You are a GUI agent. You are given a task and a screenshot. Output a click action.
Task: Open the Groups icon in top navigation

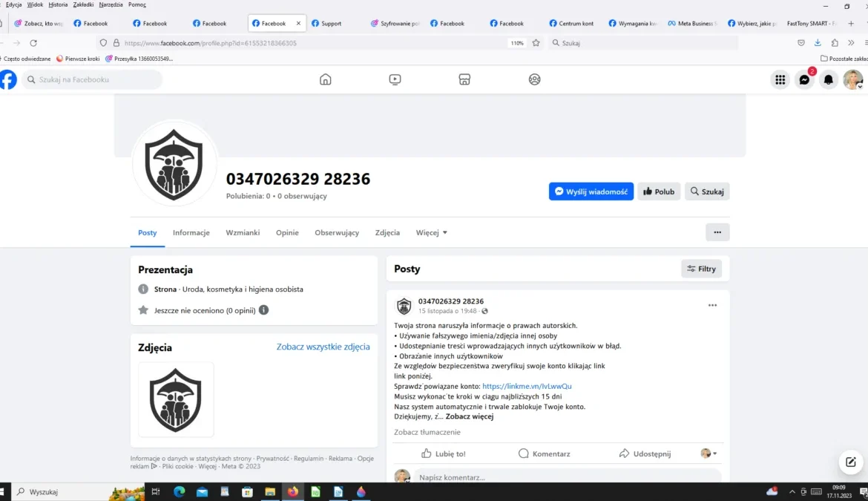tap(534, 79)
